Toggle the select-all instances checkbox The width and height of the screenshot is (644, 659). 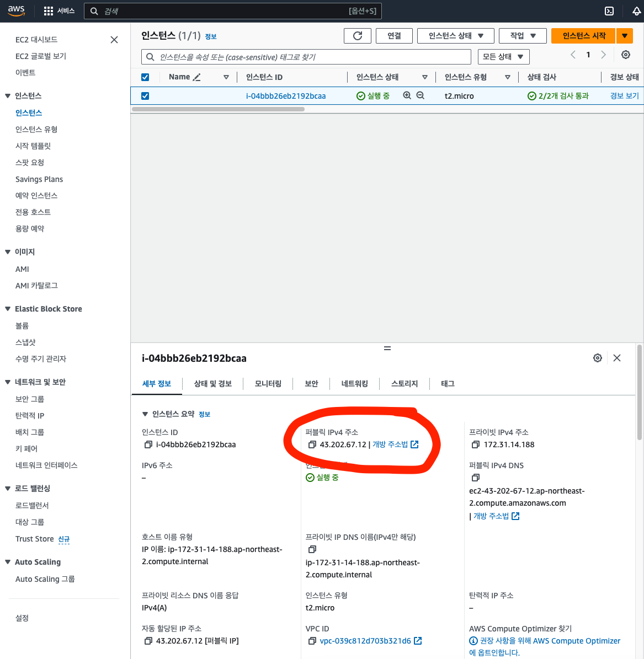tap(145, 77)
